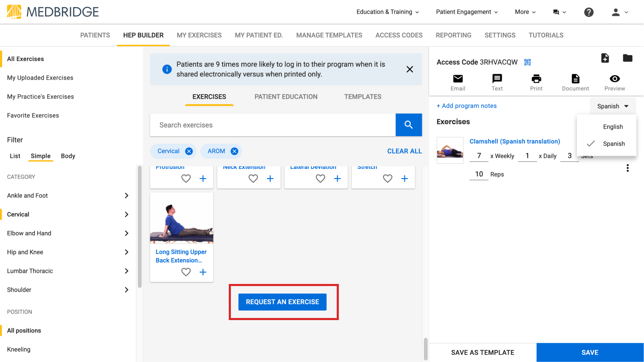
Task: Add Long Sitting Upper Back Extension exercise
Action: pyautogui.click(x=203, y=272)
